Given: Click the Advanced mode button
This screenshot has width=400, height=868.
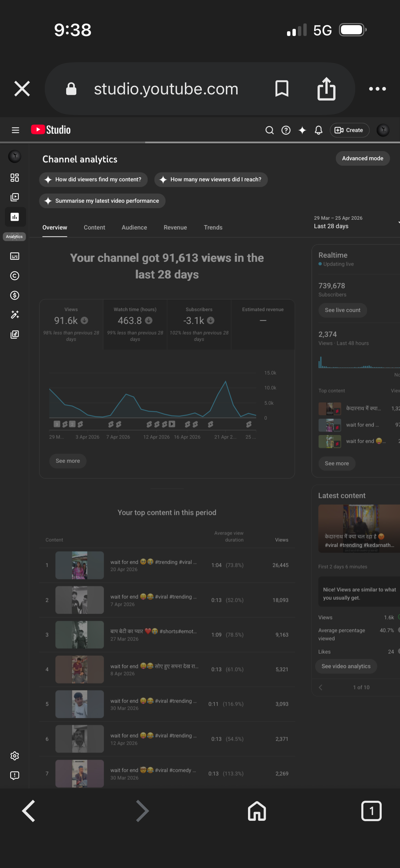Looking at the screenshot, I should point(362,158).
